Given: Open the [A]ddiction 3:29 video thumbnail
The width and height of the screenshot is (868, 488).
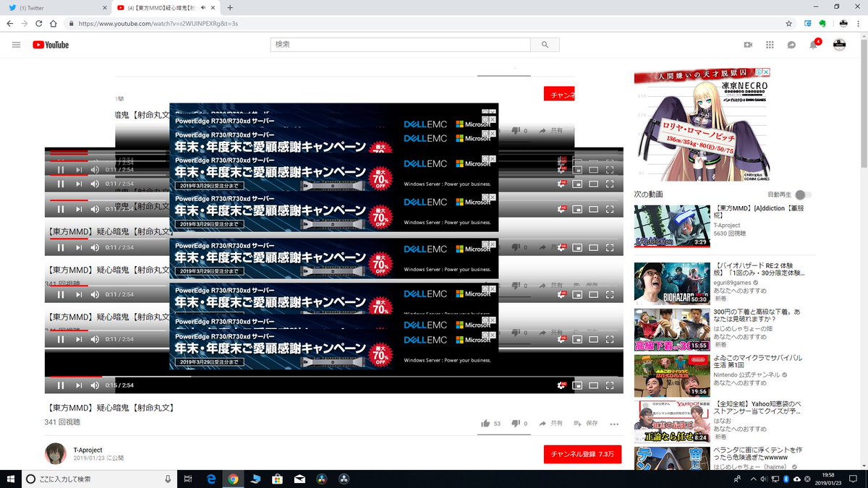Looking at the screenshot, I should tap(673, 226).
